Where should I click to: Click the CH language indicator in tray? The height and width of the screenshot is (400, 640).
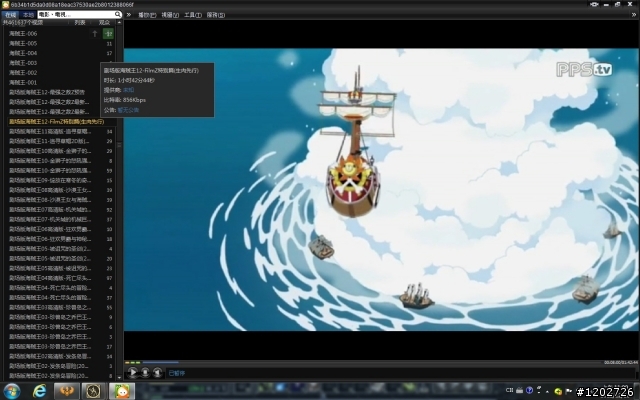click(509, 390)
